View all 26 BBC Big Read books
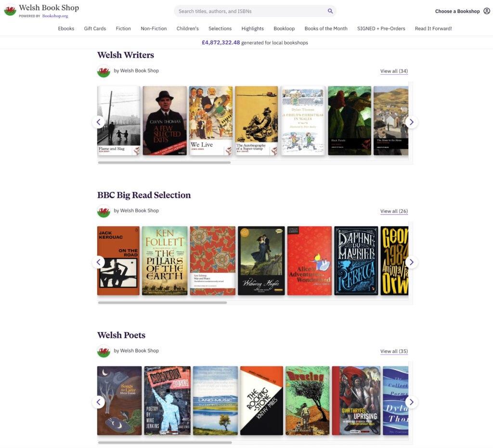This screenshot has height=448, width=493. tap(394, 211)
